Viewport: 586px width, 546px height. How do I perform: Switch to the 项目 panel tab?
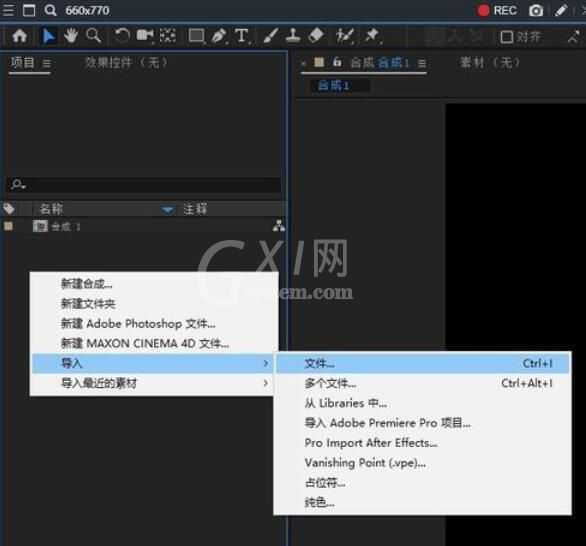(x=23, y=62)
